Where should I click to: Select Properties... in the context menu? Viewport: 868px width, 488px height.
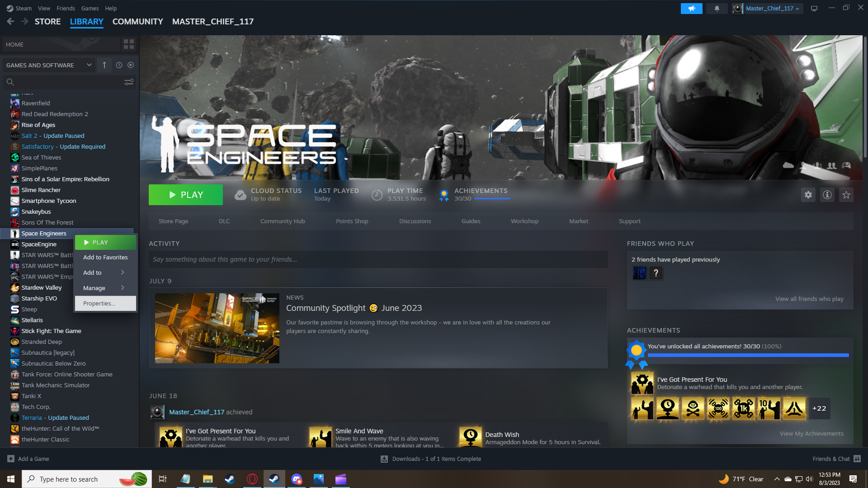[x=105, y=303]
